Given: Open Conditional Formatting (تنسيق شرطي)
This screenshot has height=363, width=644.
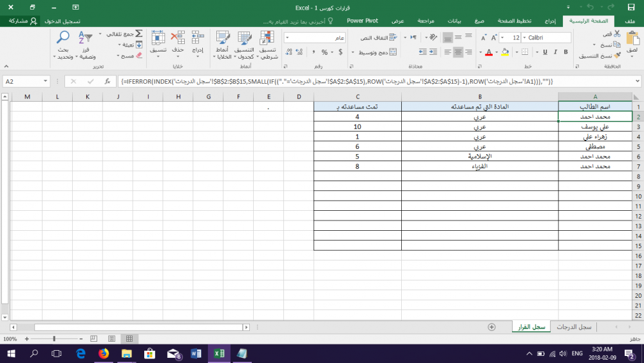Looking at the screenshot, I should (x=269, y=44).
